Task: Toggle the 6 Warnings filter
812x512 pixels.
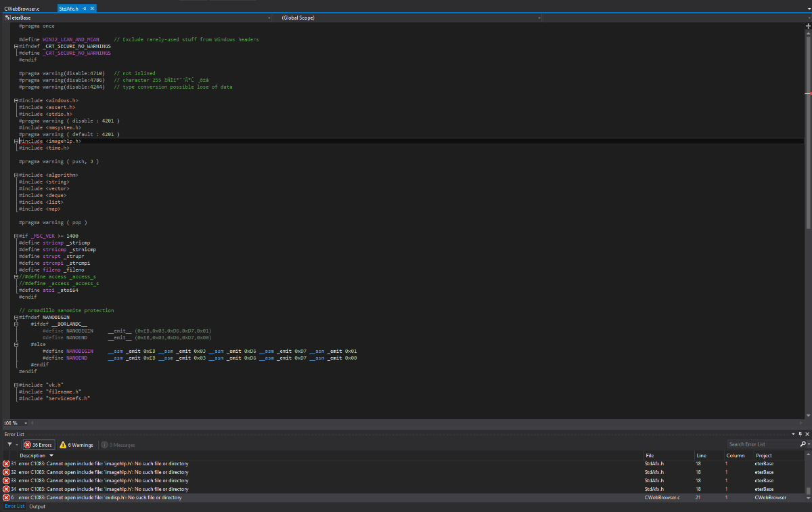Action: pos(76,445)
